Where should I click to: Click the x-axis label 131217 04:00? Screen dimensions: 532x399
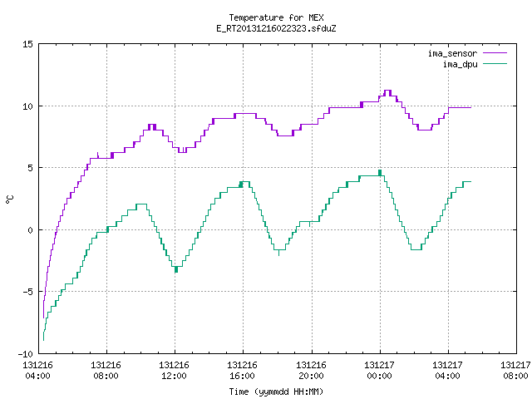pyautogui.click(x=447, y=371)
